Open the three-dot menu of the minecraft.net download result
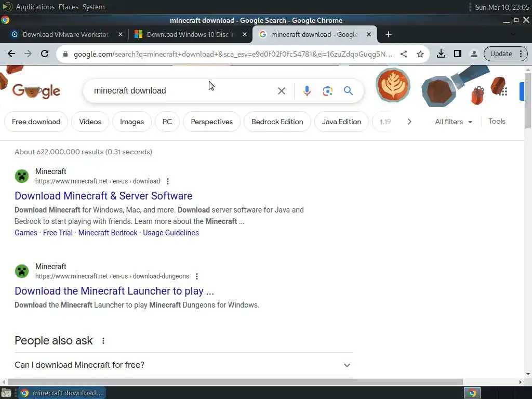Viewport: 532px width, 399px height. click(x=168, y=181)
